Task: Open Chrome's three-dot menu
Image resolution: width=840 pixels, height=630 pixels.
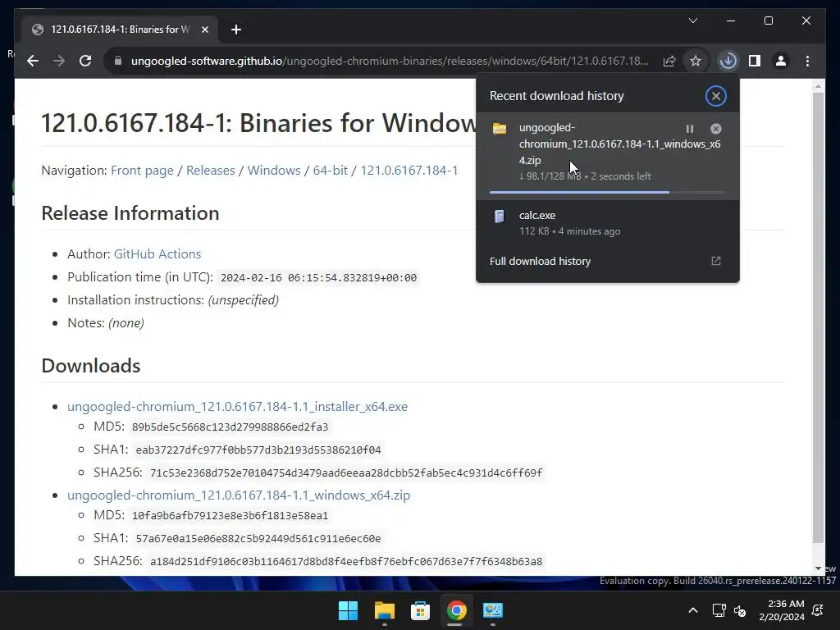Action: pos(807,61)
